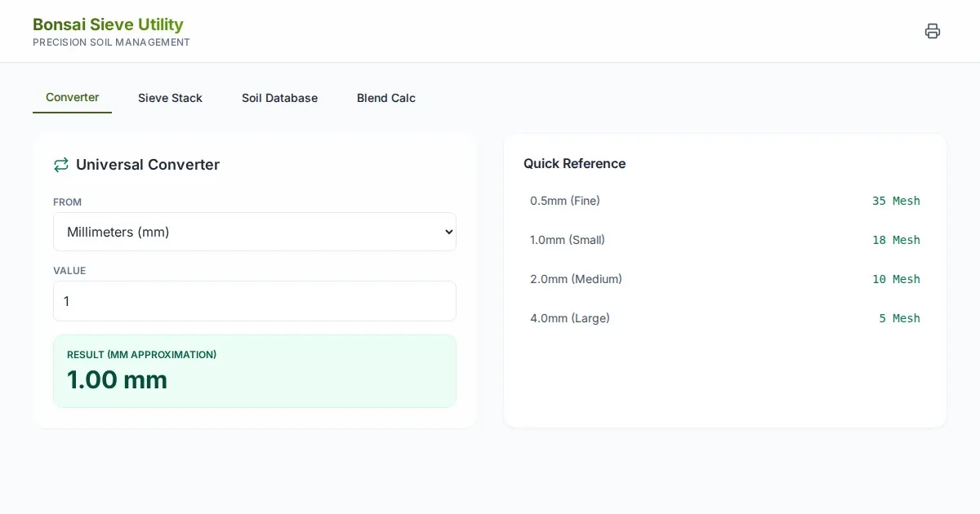Choose the 4.0mm (Large) reference entry
The width and height of the screenshot is (980, 514).
click(x=570, y=318)
